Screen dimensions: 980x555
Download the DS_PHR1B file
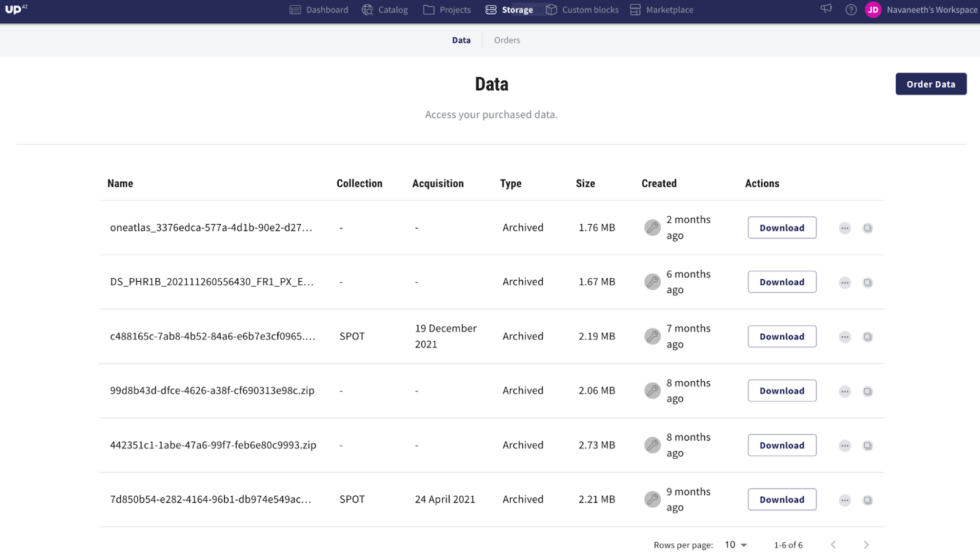(782, 282)
